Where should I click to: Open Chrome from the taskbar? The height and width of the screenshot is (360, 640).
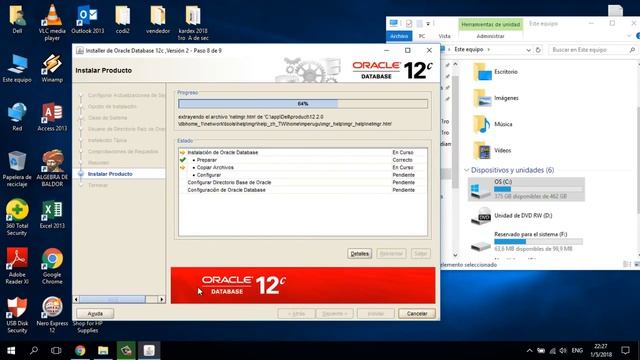80,350
